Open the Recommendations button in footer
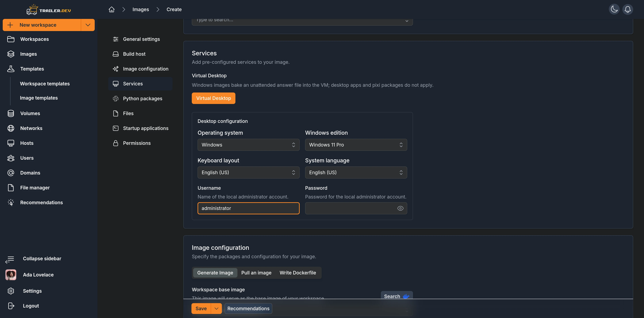 [x=248, y=309]
